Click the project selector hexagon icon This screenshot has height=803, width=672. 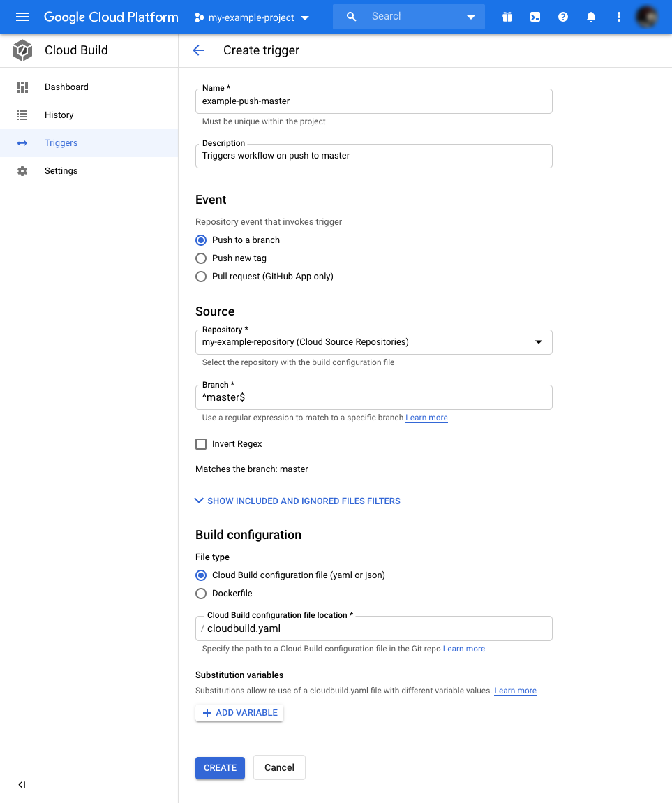pyautogui.click(x=199, y=17)
